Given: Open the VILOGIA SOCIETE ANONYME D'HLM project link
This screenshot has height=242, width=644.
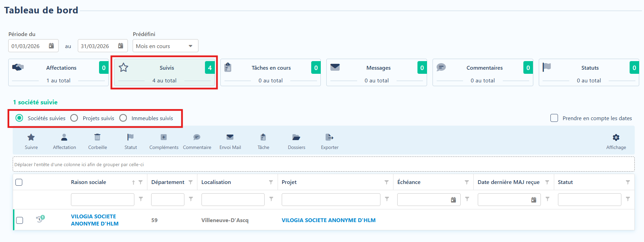Looking at the screenshot, I should point(329,220).
